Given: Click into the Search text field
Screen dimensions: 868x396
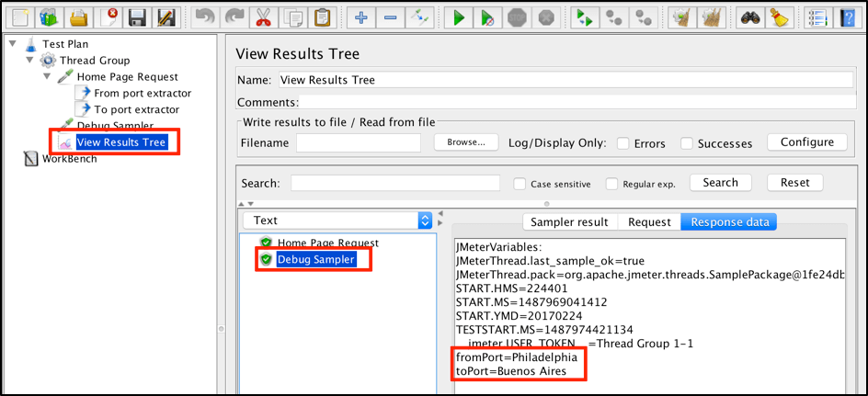Looking at the screenshot, I should tap(395, 183).
